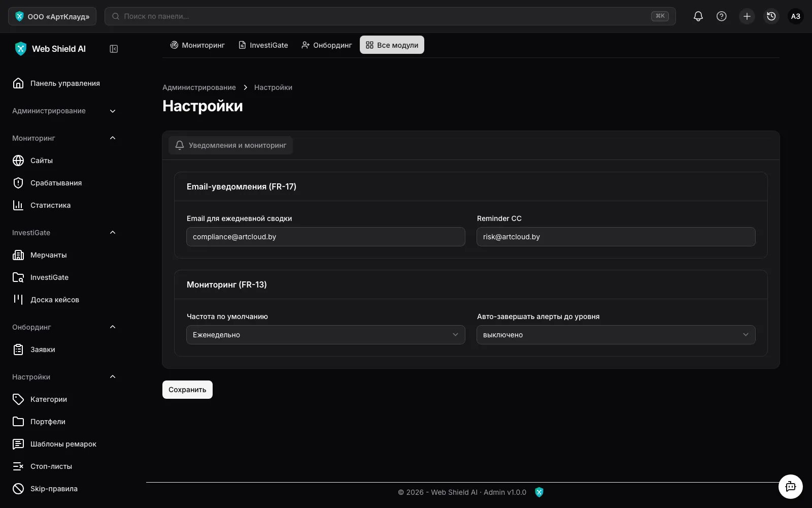Click the plus create icon
Screen dimensions: 812x508
[x=747, y=16]
